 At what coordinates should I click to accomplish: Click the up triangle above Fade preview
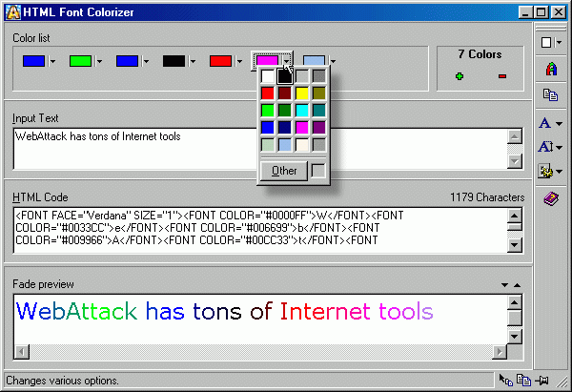[517, 285]
